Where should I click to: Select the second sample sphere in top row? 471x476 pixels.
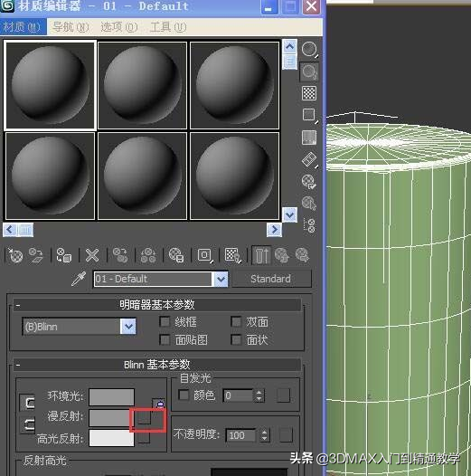click(x=142, y=85)
